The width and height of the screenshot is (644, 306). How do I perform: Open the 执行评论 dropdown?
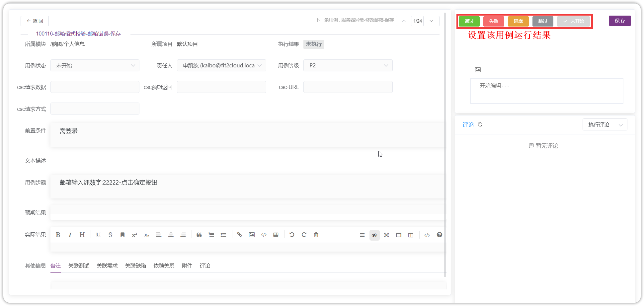coord(605,125)
